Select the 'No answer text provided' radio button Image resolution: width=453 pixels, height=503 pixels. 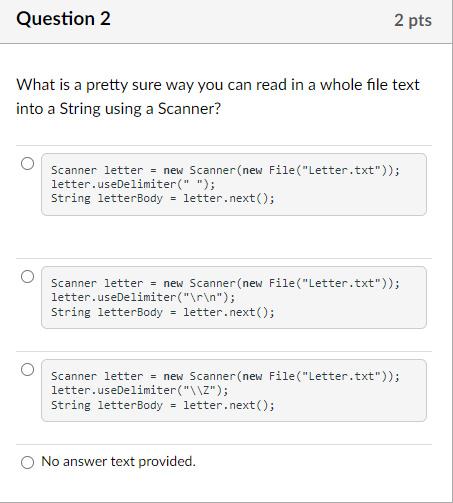pyautogui.click(x=27, y=462)
